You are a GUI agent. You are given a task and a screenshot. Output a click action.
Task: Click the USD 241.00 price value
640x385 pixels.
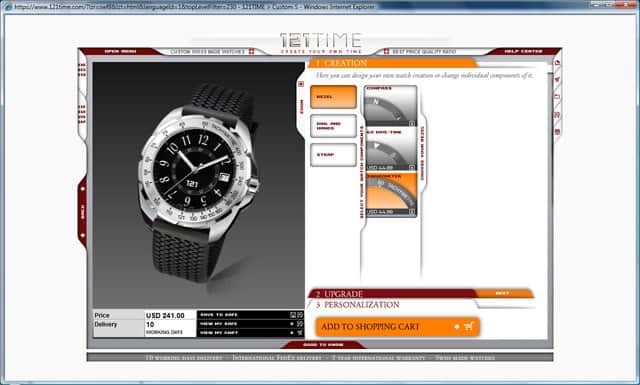point(165,316)
